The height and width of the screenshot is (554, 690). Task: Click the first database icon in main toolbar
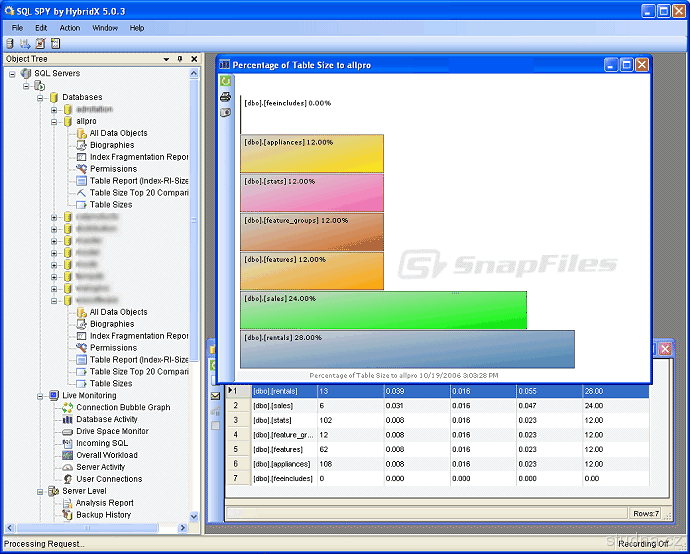point(10,44)
